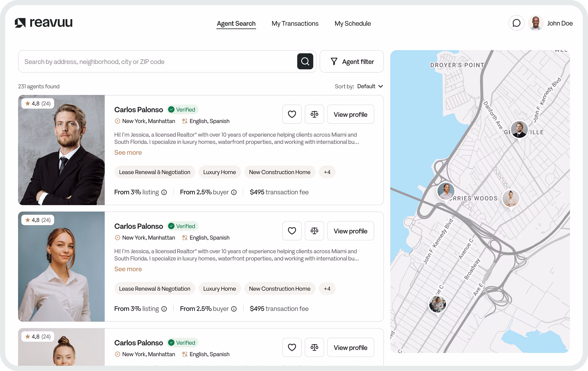Click Luxury Home tag on first card

point(220,172)
